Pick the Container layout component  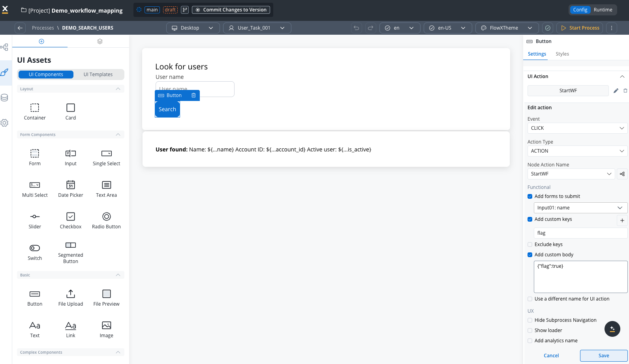35,112
